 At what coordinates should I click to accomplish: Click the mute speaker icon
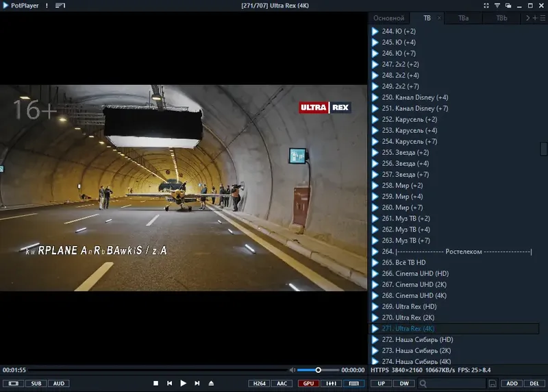point(292,370)
